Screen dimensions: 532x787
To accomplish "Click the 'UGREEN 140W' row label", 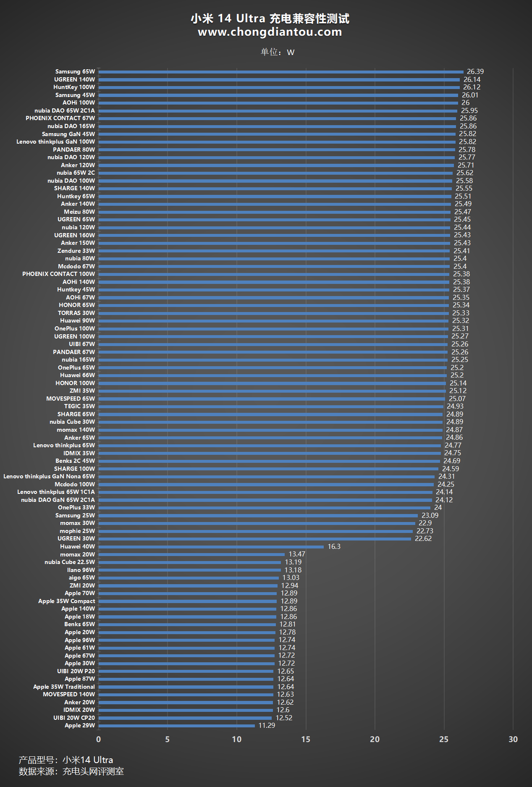I will (x=74, y=79).
